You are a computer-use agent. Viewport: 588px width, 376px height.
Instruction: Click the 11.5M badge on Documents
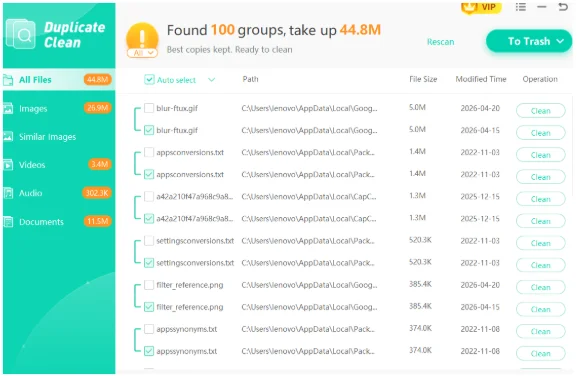pos(98,221)
